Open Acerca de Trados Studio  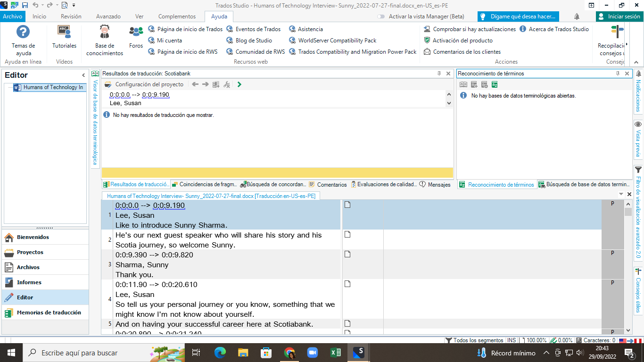(554, 29)
